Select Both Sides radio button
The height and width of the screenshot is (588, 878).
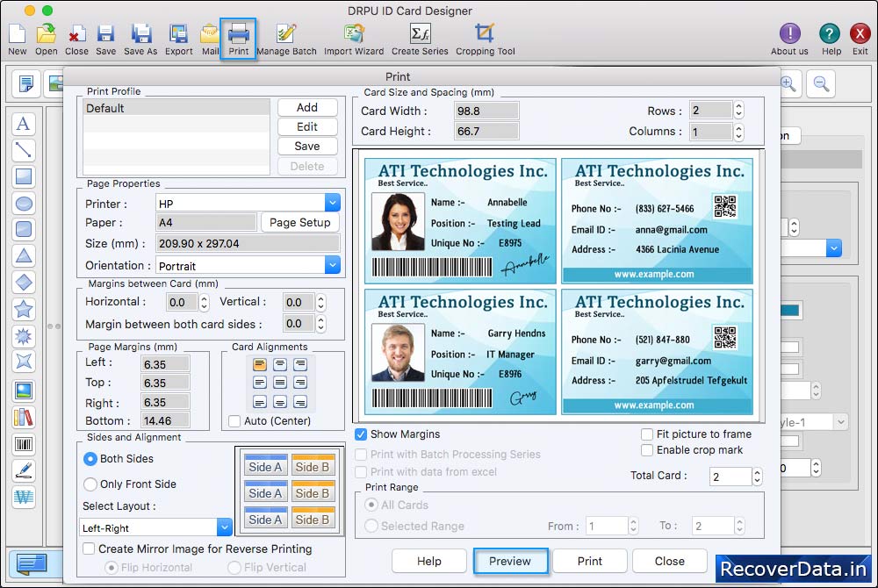(x=90, y=459)
